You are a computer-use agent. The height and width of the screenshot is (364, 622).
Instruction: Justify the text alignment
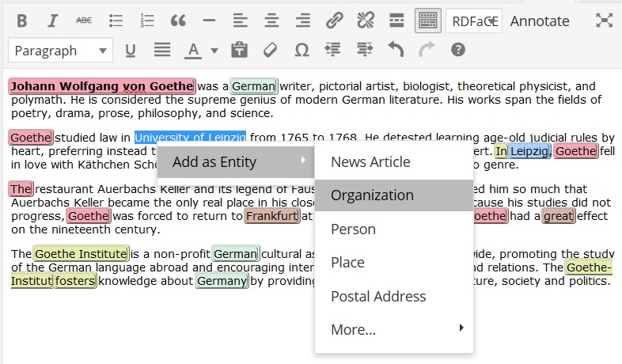(x=162, y=50)
